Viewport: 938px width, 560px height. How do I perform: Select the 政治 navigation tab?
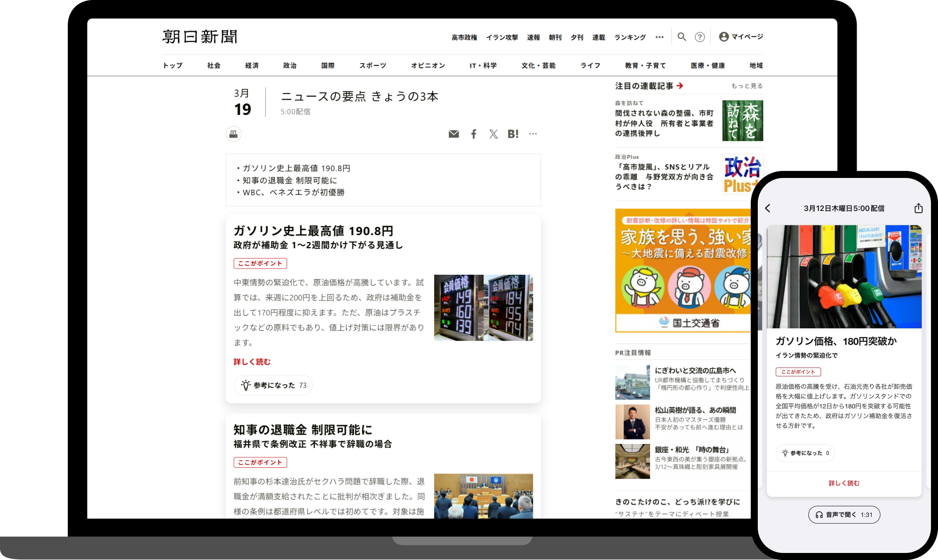tap(290, 65)
